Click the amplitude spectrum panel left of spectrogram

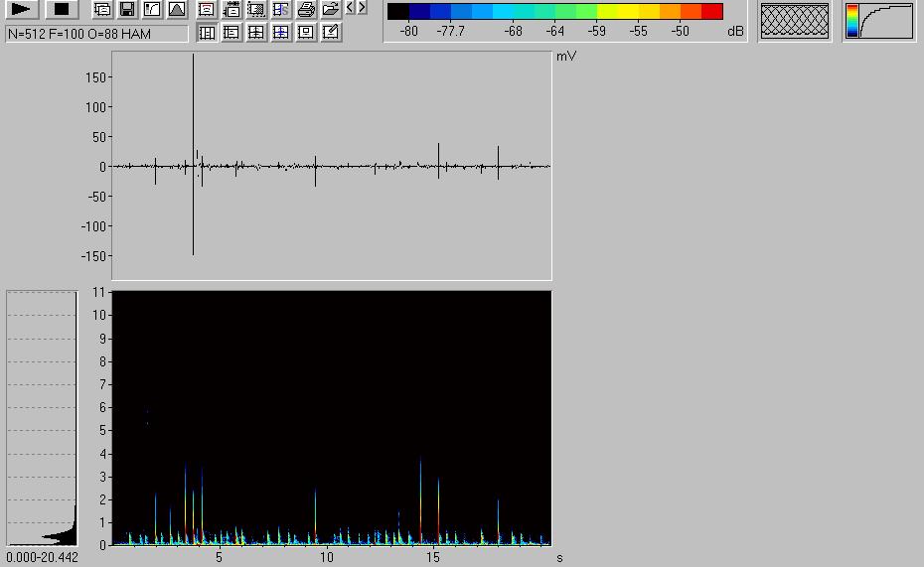click(42, 417)
